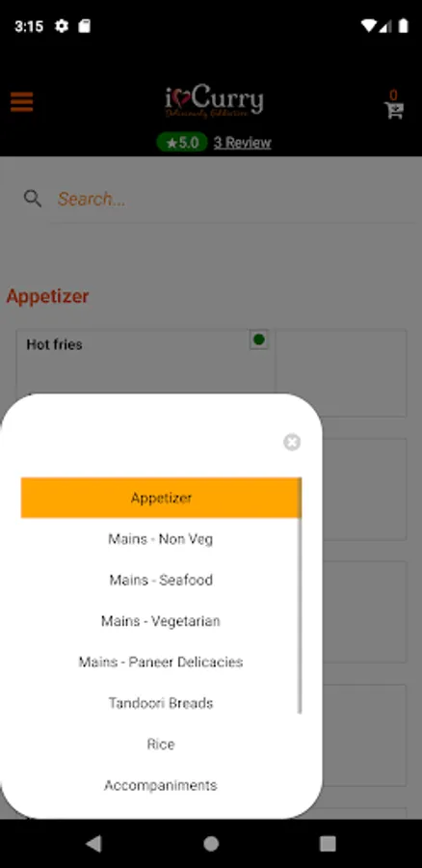422x868 pixels.
Task: Select Mains - Non Veg category
Action: point(160,538)
